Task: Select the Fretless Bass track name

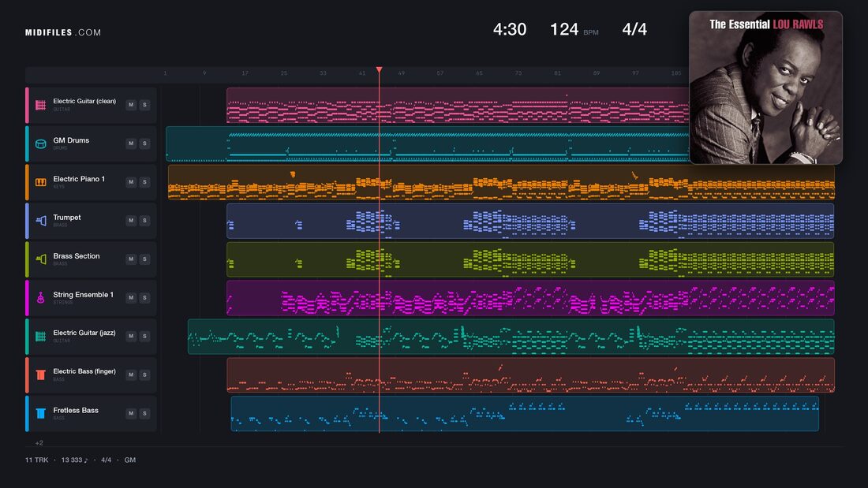Action: 76,410
